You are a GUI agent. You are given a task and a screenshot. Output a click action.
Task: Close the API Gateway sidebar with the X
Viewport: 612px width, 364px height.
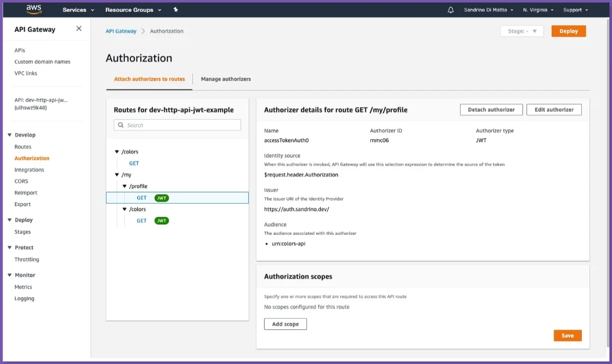[78, 29]
